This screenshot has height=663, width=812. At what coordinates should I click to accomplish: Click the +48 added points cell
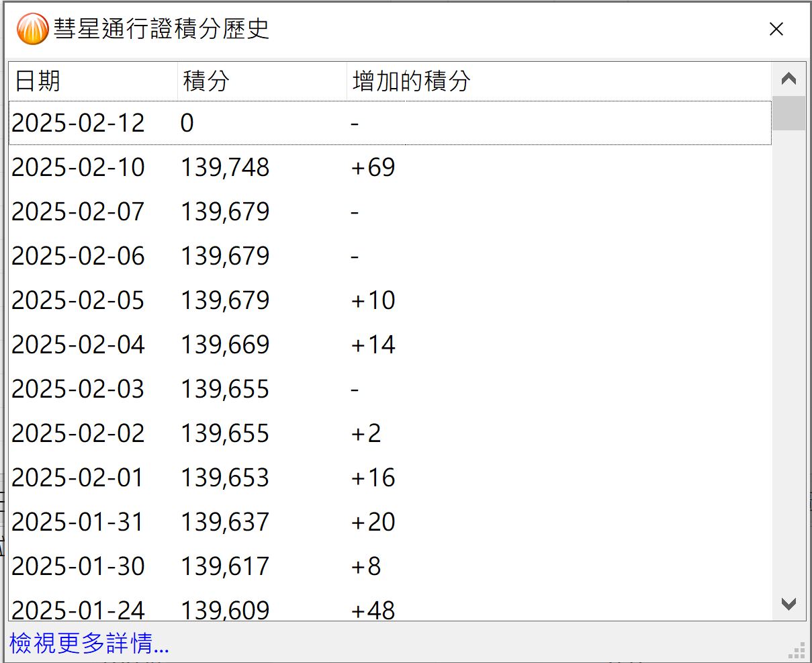tap(373, 609)
